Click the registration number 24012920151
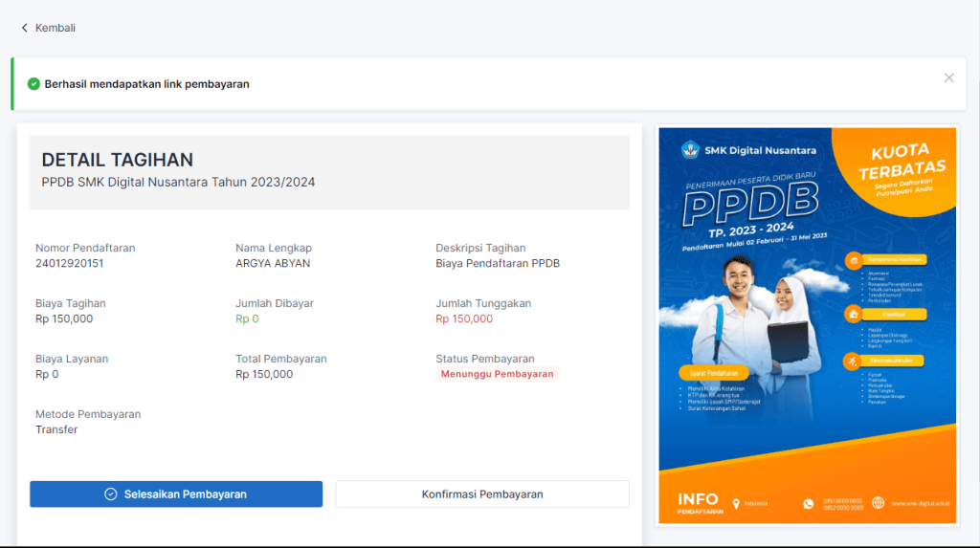Screen dimensions: 980x548 (70, 264)
